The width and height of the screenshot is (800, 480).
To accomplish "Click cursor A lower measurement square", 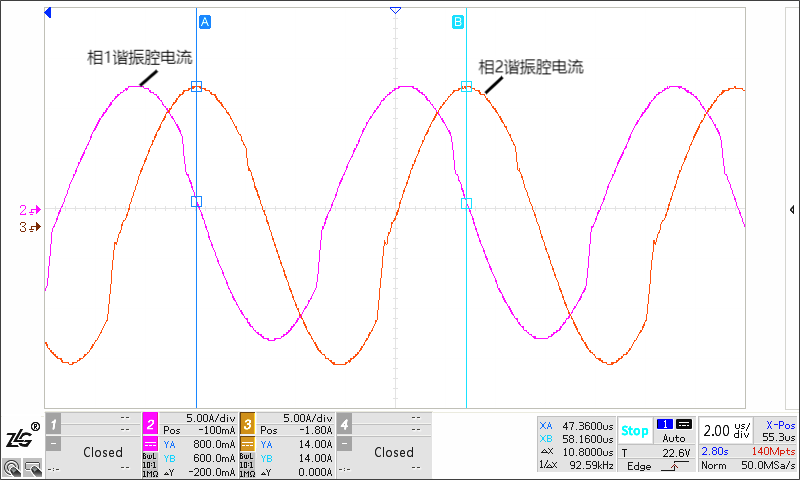I will [x=196, y=201].
